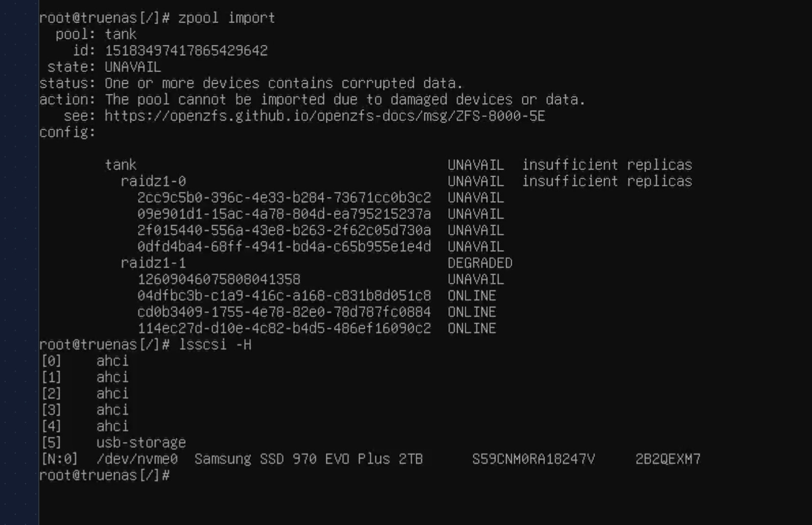
Task: Click the raidz1-0 vdev name
Action: [x=153, y=181]
